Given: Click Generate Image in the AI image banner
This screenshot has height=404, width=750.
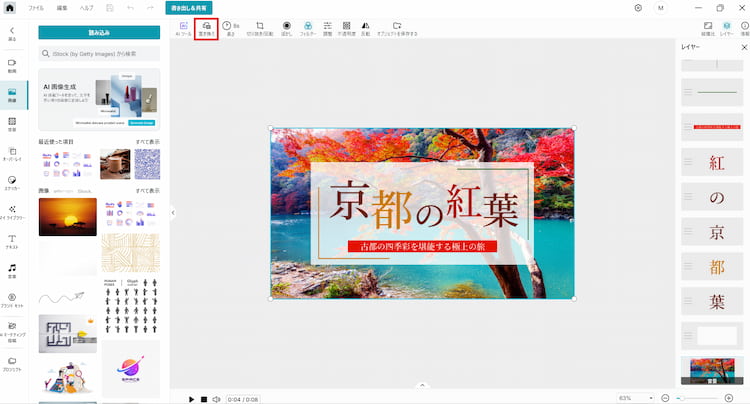Looking at the screenshot, I should [142, 123].
